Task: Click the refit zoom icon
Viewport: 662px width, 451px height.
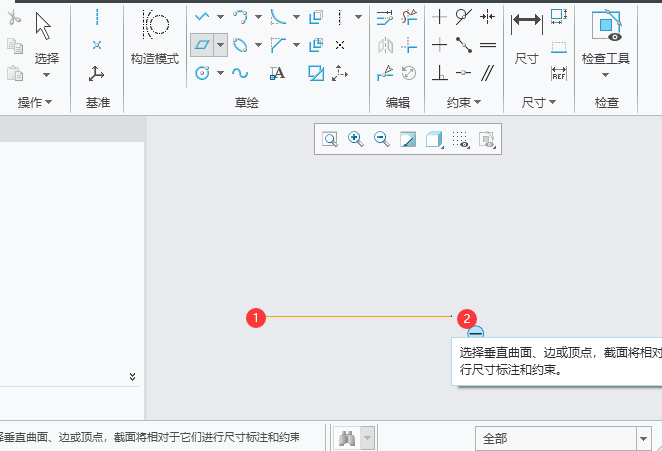Action: pos(329,140)
